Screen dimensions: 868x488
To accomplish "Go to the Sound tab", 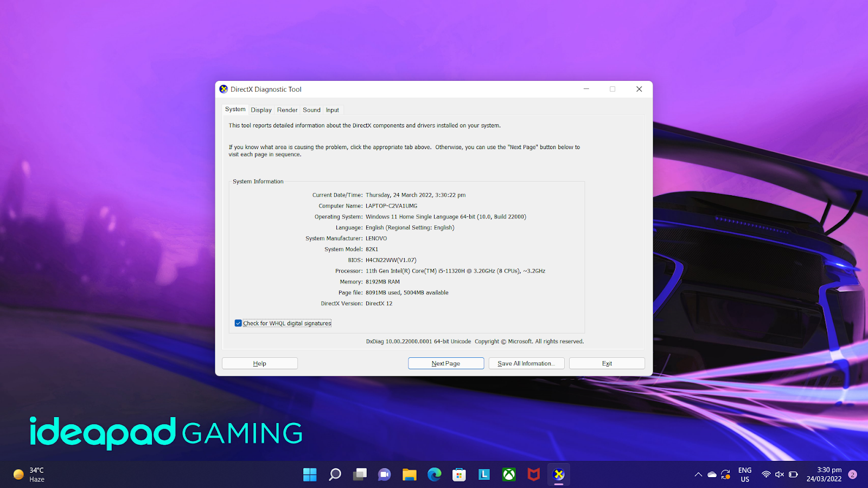I will [311, 110].
